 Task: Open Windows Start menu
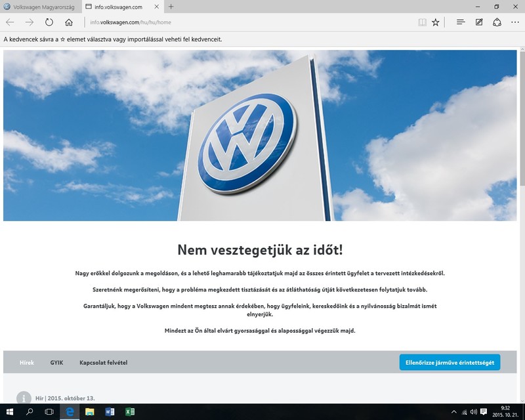coord(10,411)
